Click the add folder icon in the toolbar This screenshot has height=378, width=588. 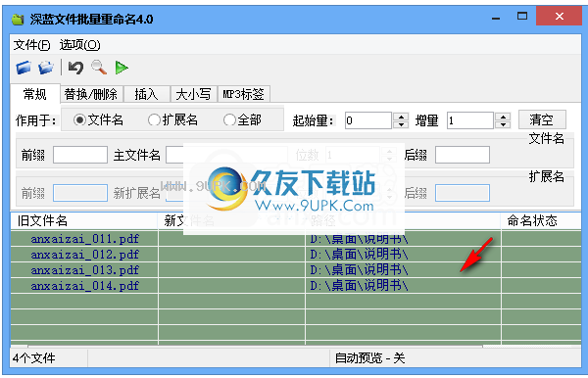[x=46, y=68]
